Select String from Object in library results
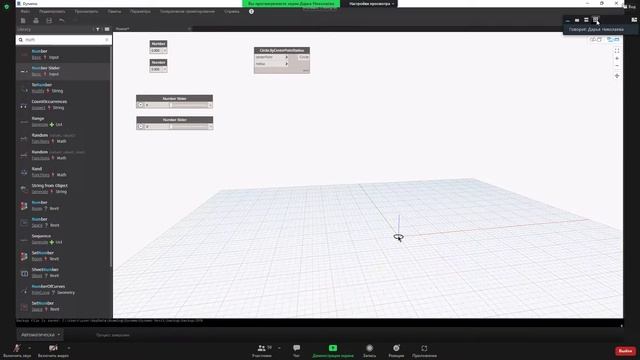The image size is (640, 360). point(63,188)
